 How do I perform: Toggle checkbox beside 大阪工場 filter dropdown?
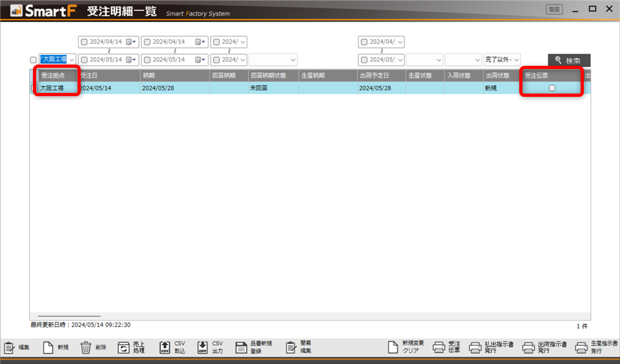coord(34,60)
